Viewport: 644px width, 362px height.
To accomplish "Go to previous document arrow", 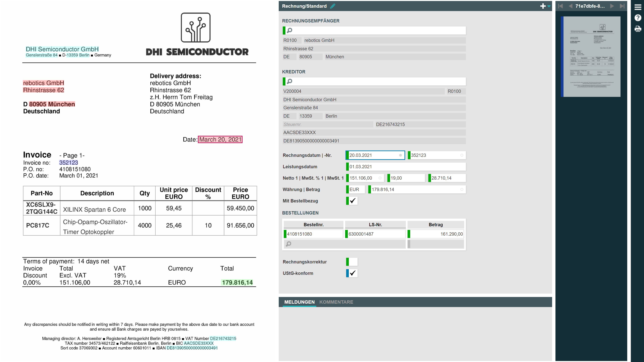I will (571, 6).
